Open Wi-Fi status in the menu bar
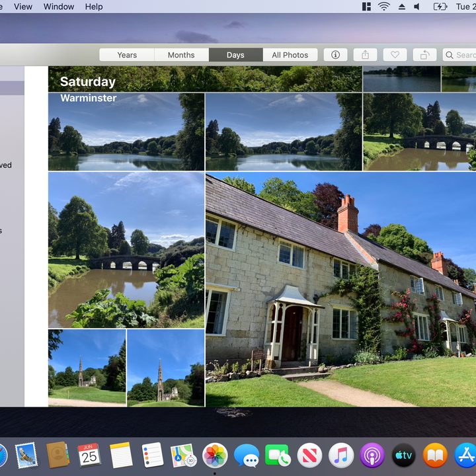Image resolution: width=476 pixels, height=476 pixels. coord(384,7)
